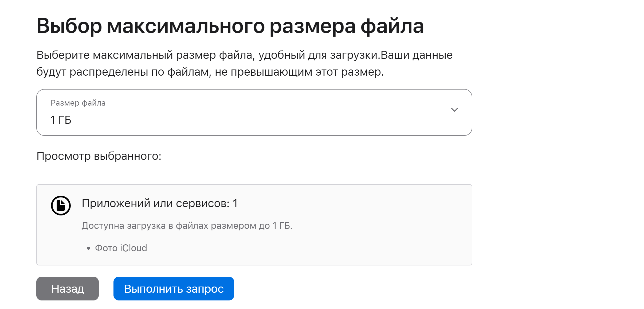Click the word iCloud in the list
Image resolution: width=644 pixels, height=309 pixels.
pos(133,248)
